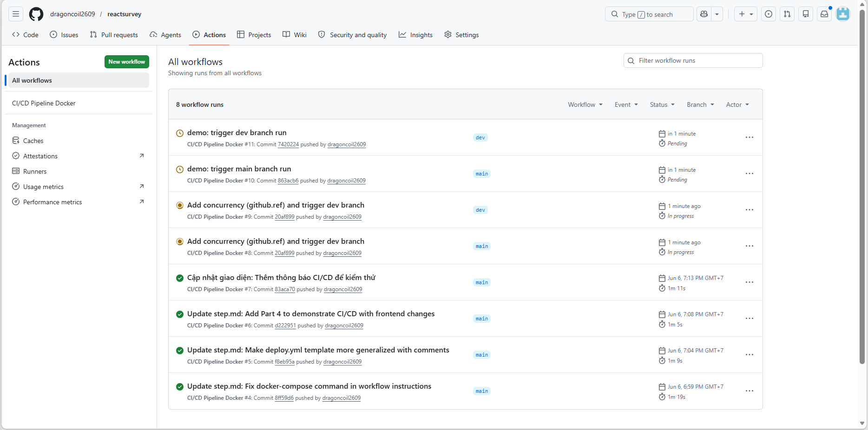Open Attestations link
Viewport: 868px width, 430px height.
point(79,156)
